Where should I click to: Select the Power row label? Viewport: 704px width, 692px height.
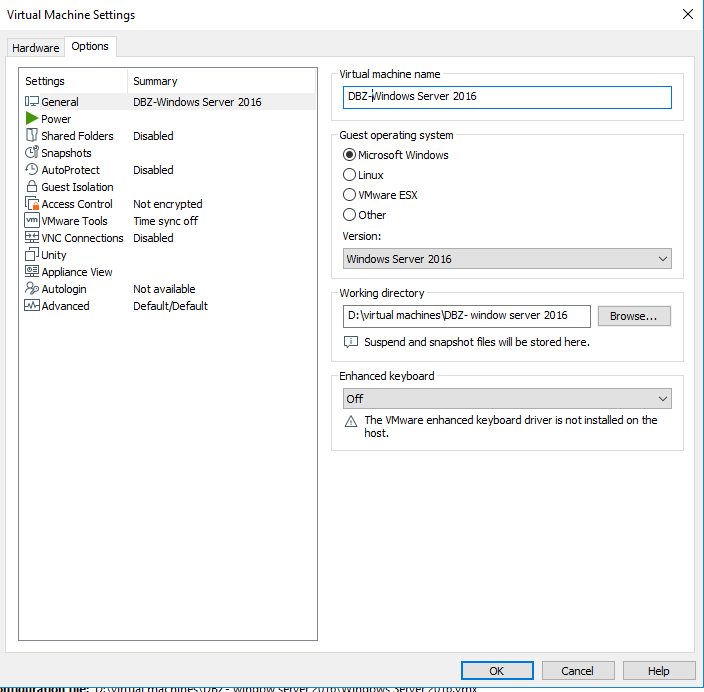coord(56,119)
